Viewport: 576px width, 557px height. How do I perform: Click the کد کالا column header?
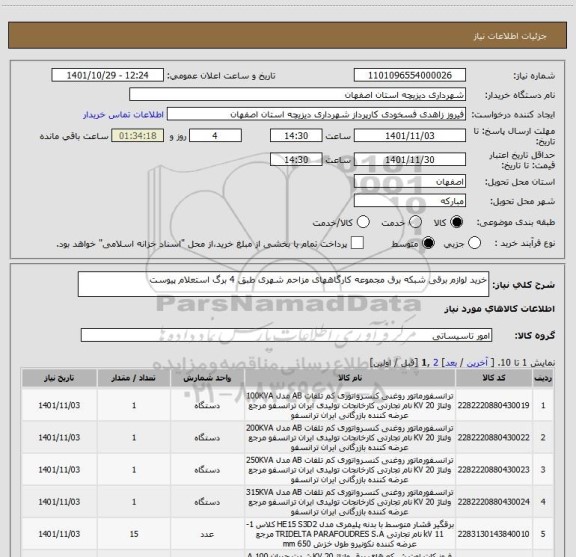(494, 378)
